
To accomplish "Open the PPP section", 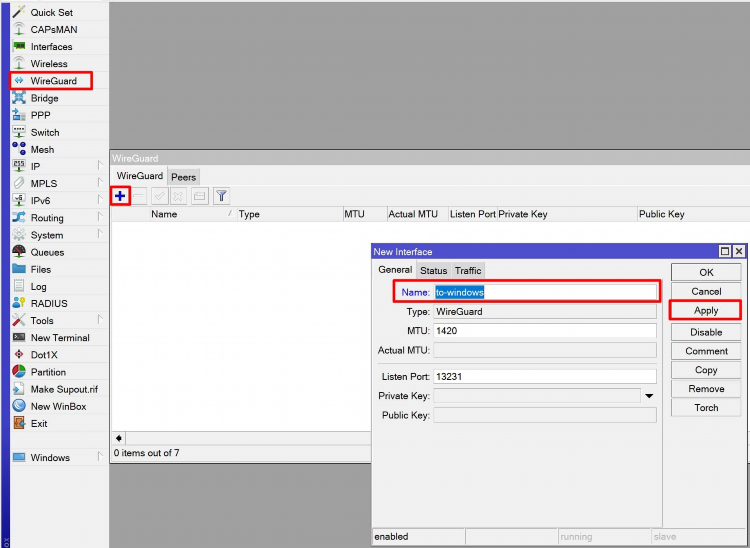I will [x=40, y=115].
